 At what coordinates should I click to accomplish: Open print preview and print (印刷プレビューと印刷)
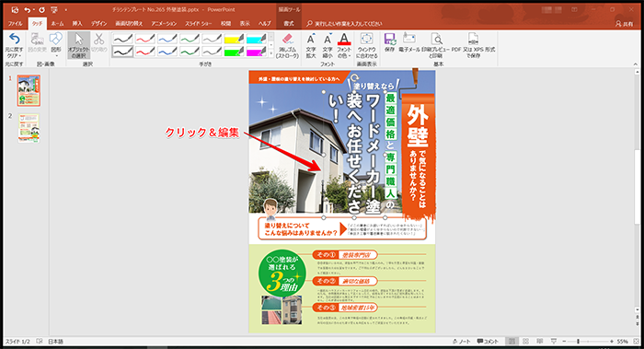point(436,45)
